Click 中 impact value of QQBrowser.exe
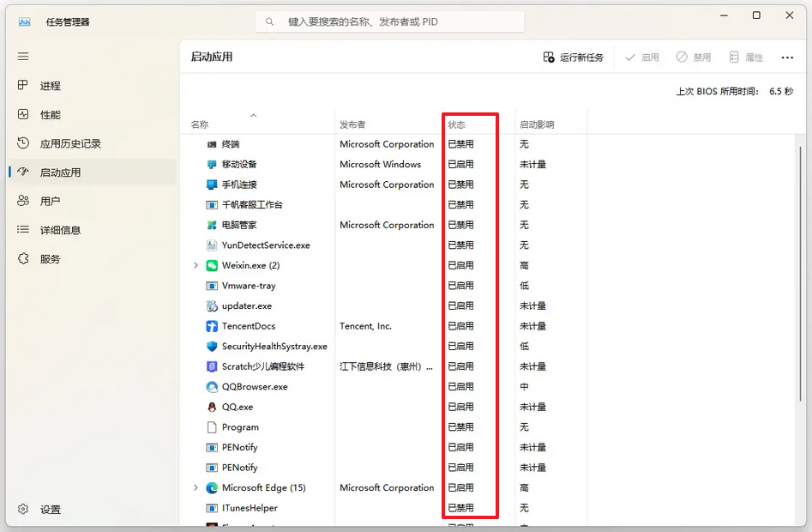Viewport: 812px width, 532px height. [x=524, y=386]
